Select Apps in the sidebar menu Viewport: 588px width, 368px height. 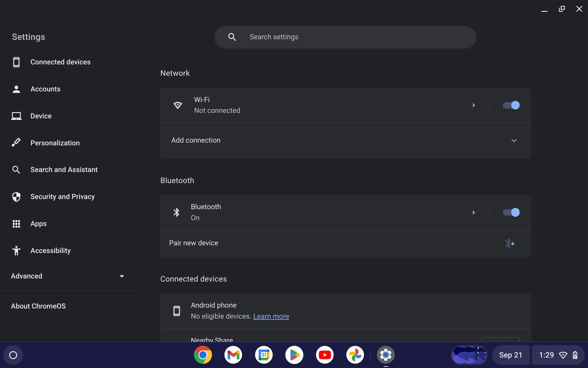point(38,224)
